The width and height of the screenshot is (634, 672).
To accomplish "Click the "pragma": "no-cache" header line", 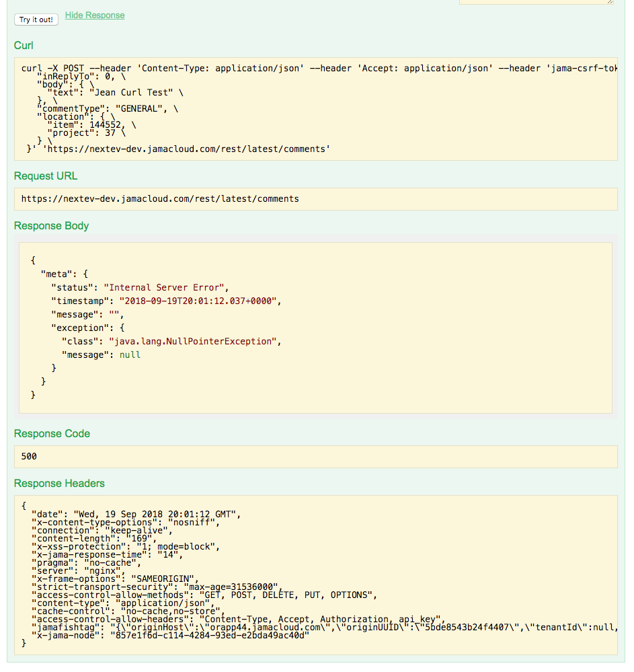I will click(87, 563).
